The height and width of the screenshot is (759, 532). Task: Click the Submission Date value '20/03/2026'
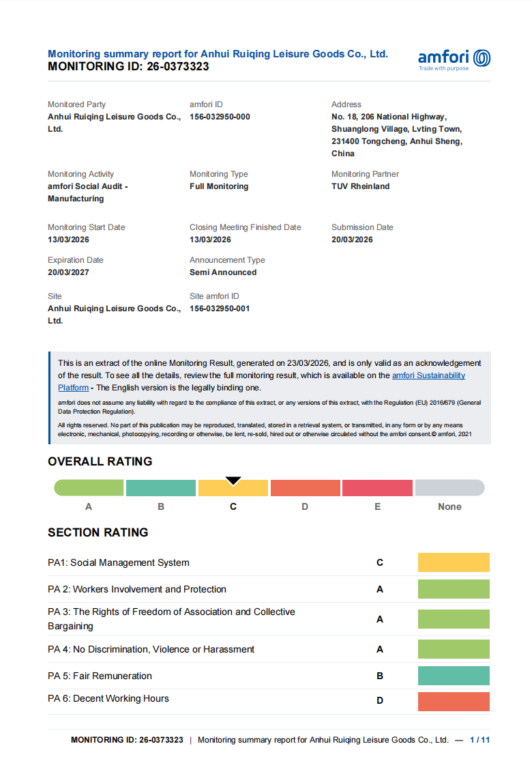(352, 240)
